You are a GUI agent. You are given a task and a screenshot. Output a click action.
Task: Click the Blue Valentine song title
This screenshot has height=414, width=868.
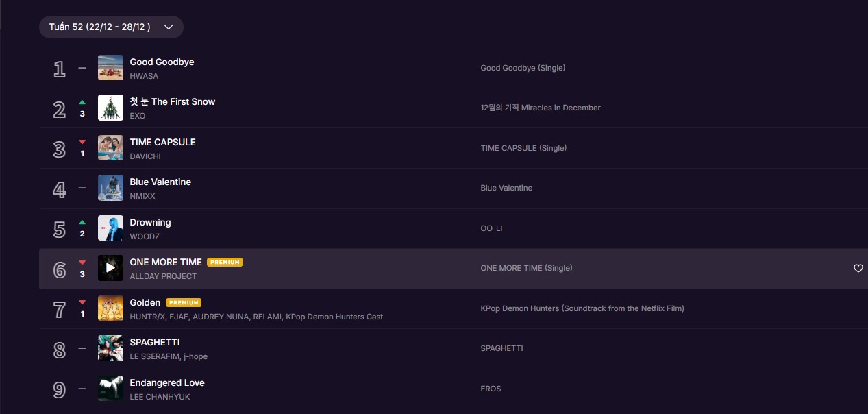160,182
